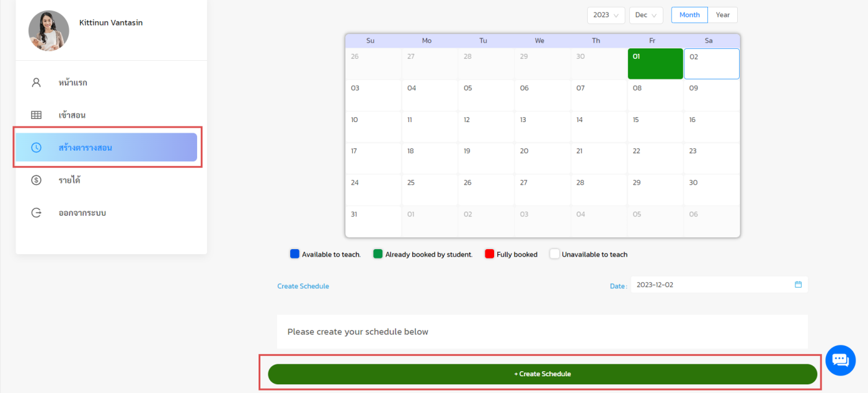This screenshot has height=393, width=868.
Task: Open the เข้าสอน menu item
Action: pyautogui.click(x=72, y=115)
